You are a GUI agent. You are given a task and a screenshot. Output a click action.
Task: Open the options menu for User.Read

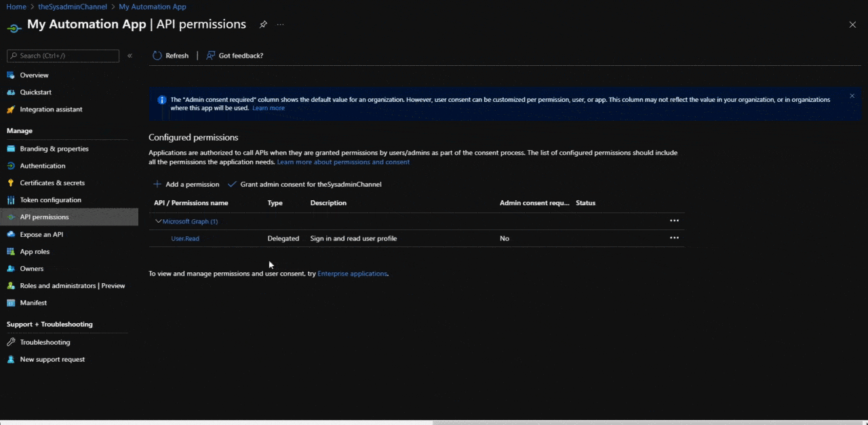[x=674, y=238]
